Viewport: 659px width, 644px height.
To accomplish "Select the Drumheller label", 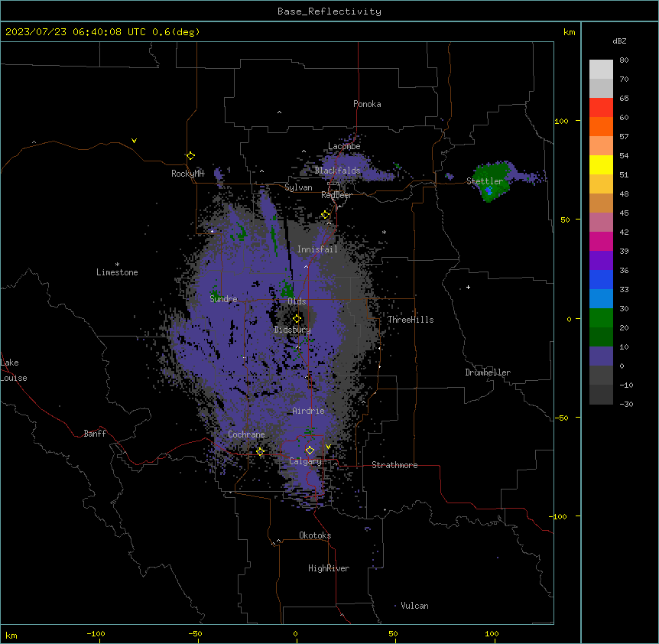I will click(488, 372).
